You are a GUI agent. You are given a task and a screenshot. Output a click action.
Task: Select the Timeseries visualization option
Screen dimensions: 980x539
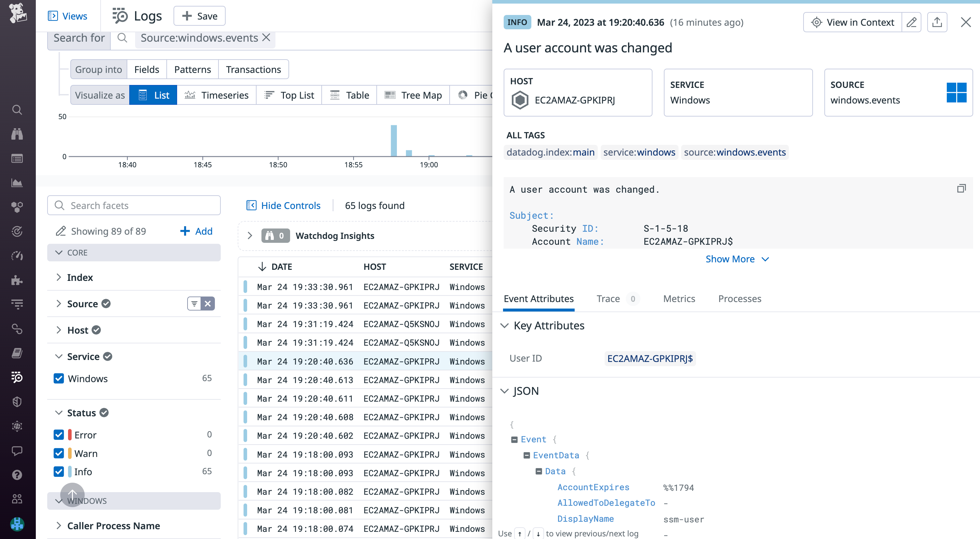(217, 95)
